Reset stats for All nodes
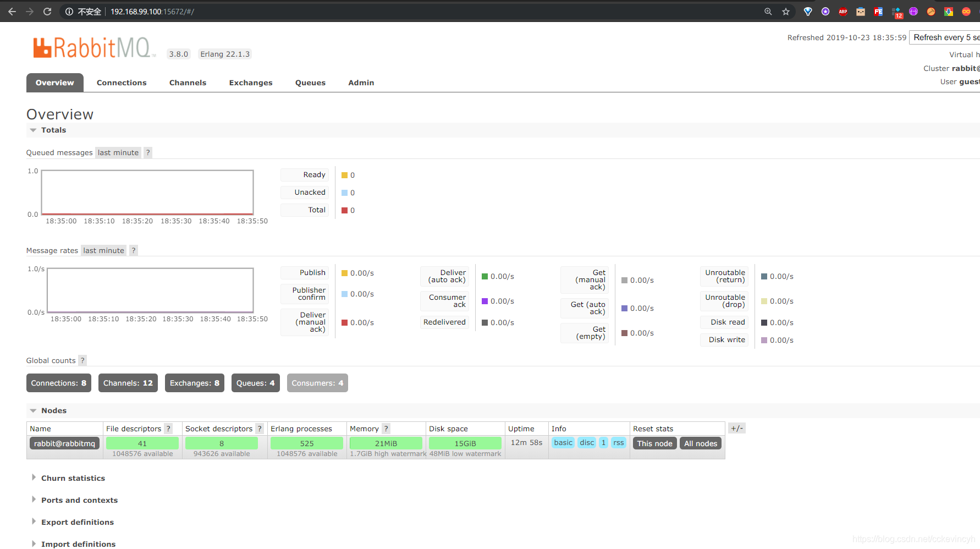The width and height of the screenshot is (980, 549). tap(701, 443)
